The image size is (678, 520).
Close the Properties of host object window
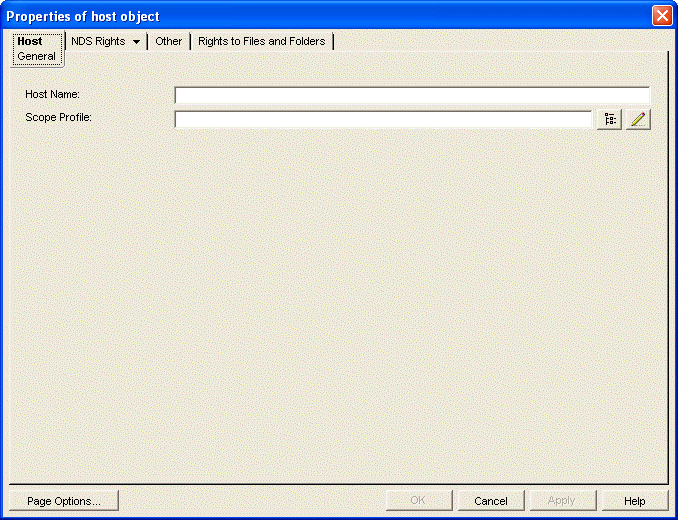click(662, 16)
